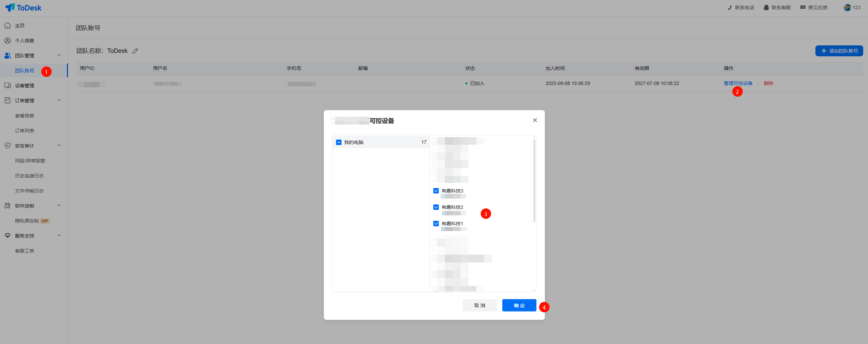Screen dimensions: 868x344
Task: Toggle the 我的电脑 group checkbox
Action: coord(339,142)
